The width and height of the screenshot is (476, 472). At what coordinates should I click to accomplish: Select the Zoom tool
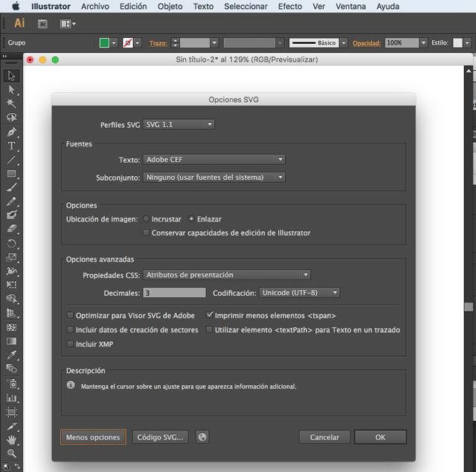tap(12, 453)
